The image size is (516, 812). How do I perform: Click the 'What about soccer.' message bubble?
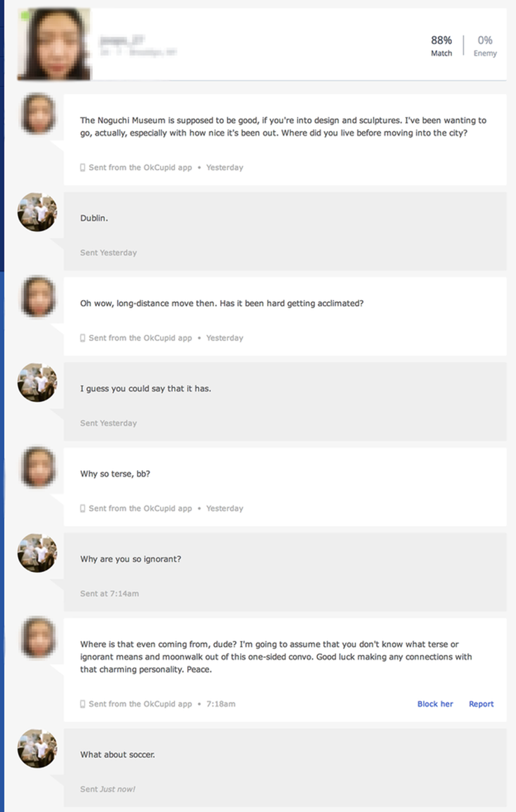(x=285, y=767)
